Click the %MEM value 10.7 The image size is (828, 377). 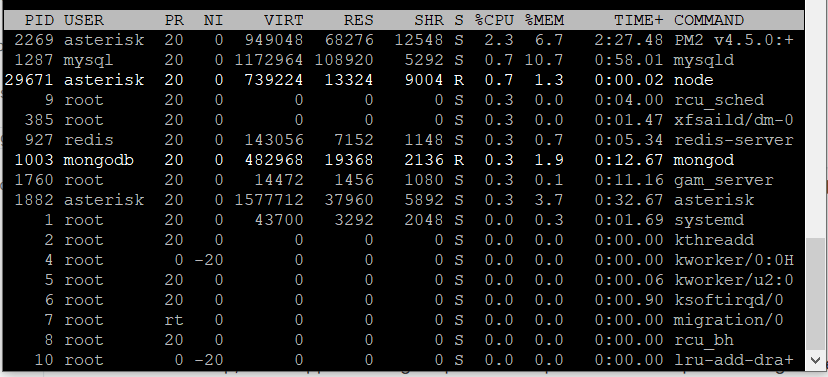click(x=544, y=60)
